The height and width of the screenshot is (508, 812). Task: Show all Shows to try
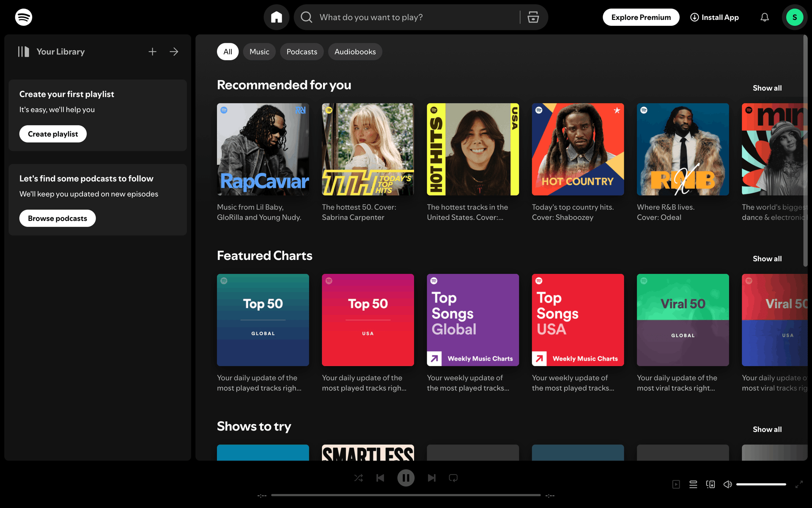click(767, 429)
